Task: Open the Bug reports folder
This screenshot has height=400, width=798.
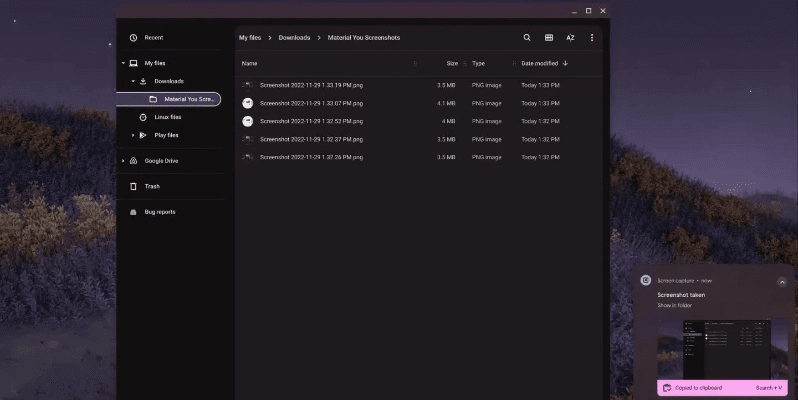Action: [159, 212]
